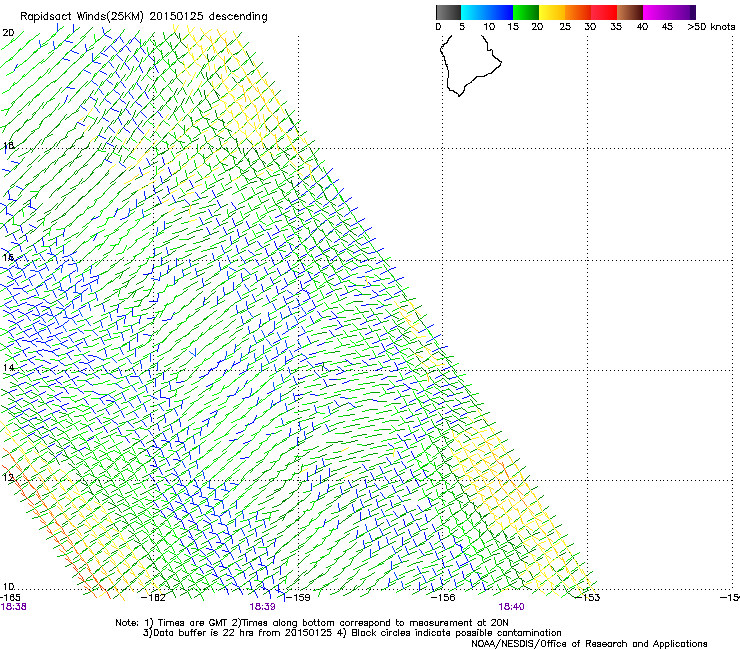Click legend tick label '40'

coord(642,27)
